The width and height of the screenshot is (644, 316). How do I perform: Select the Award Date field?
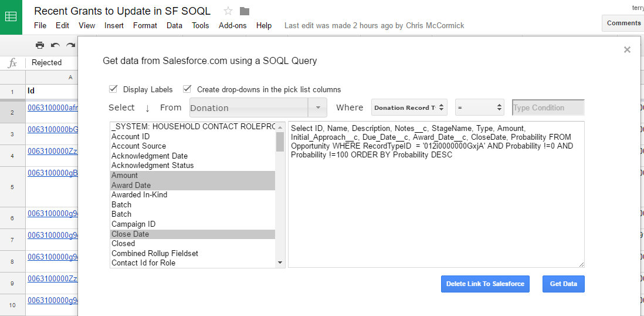point(192,185)
